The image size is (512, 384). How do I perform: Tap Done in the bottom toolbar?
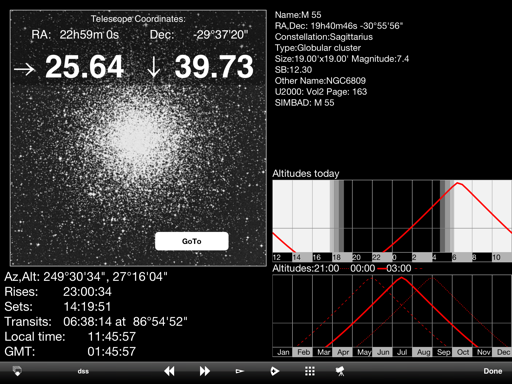pos(493,371)
